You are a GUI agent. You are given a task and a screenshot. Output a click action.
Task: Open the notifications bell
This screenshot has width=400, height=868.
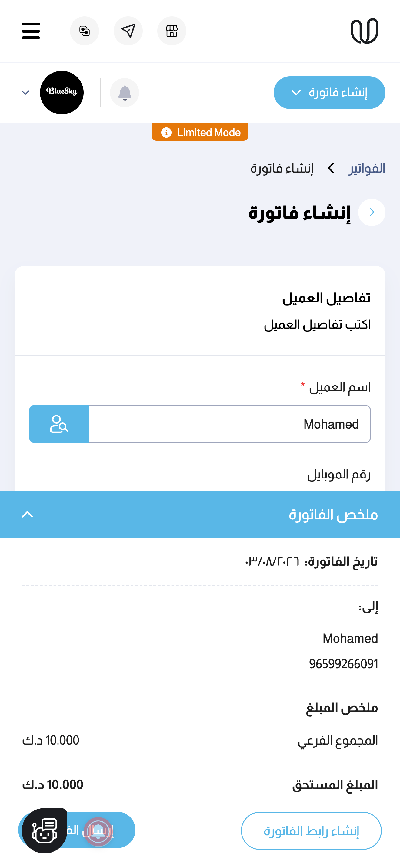click(125, 93)
